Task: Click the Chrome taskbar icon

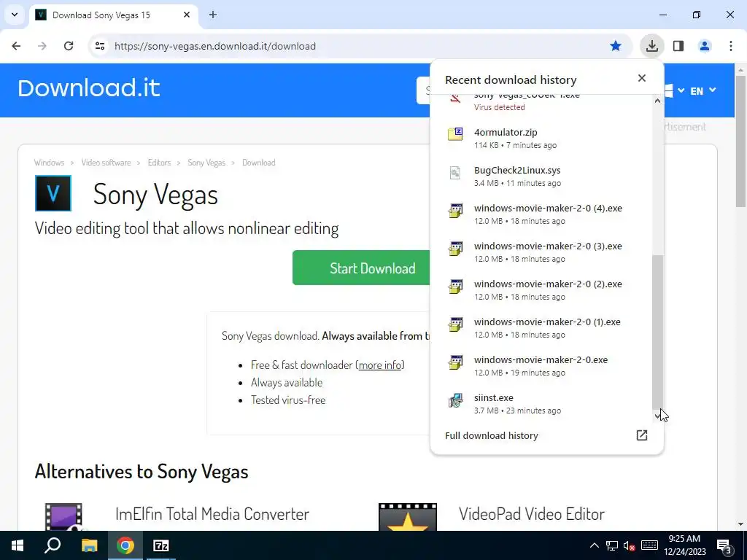Action: [125, 545]
